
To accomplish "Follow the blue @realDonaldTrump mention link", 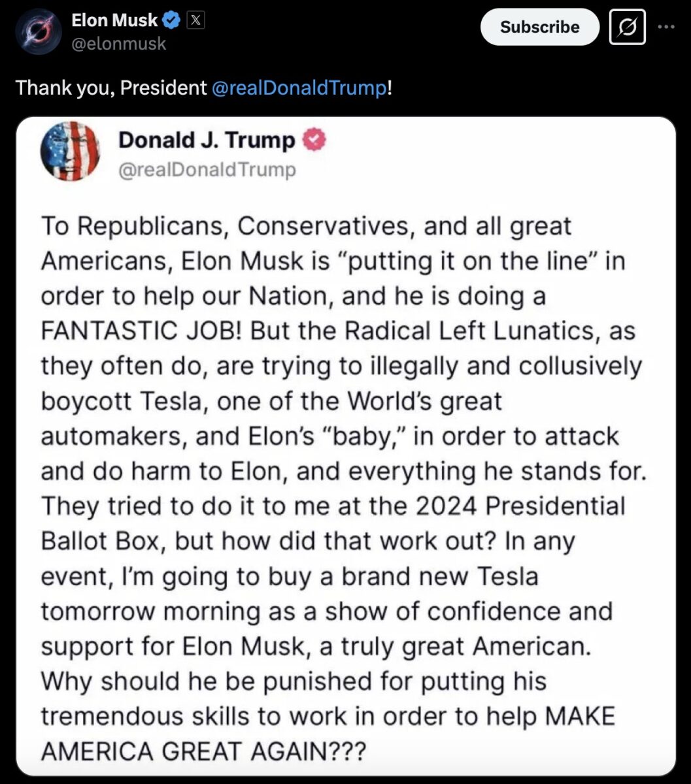I will point(299,88).
